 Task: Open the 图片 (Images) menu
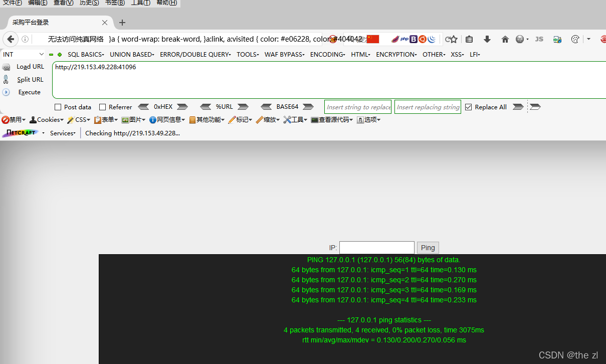coord(133,120)
